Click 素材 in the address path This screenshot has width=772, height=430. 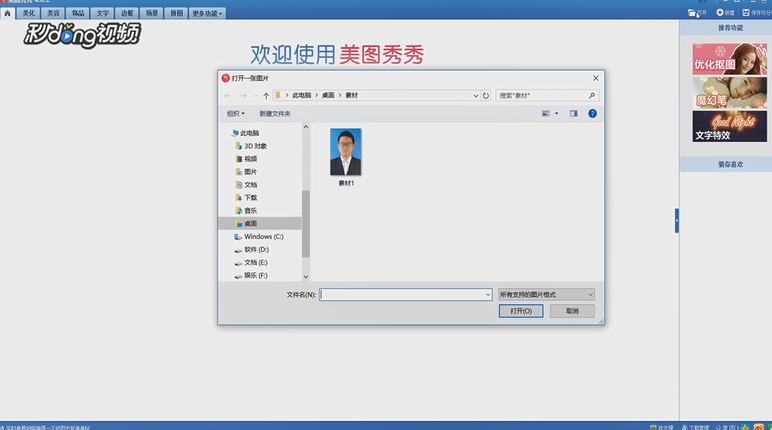pyautogui.click(x=352, y=96)
